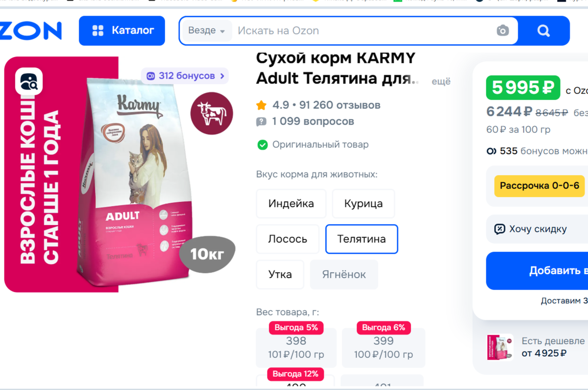Click the Ozon logo

30,30
